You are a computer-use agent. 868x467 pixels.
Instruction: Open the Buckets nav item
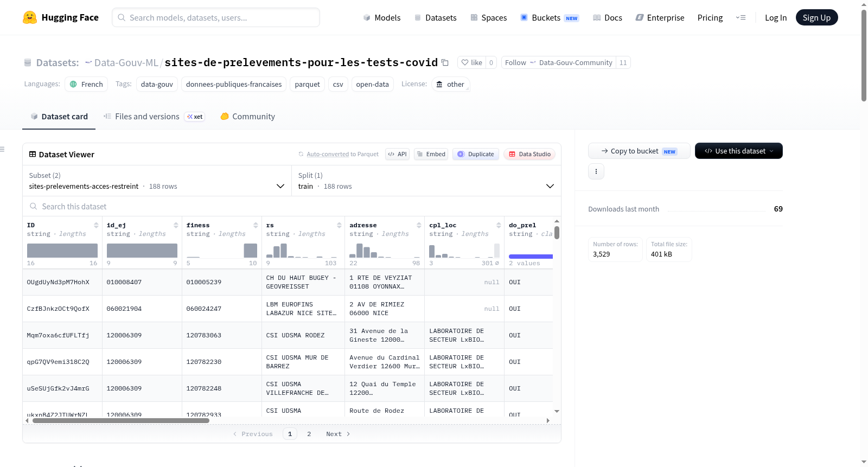[x=550, y=17]
